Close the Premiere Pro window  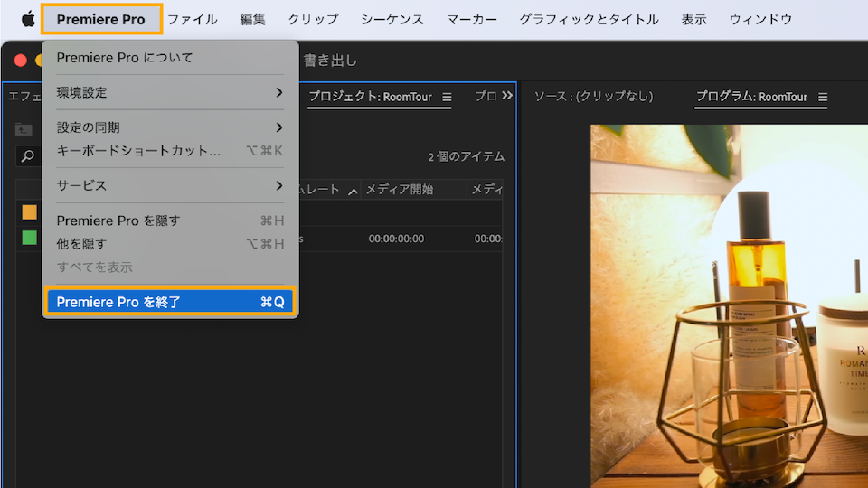21,61
